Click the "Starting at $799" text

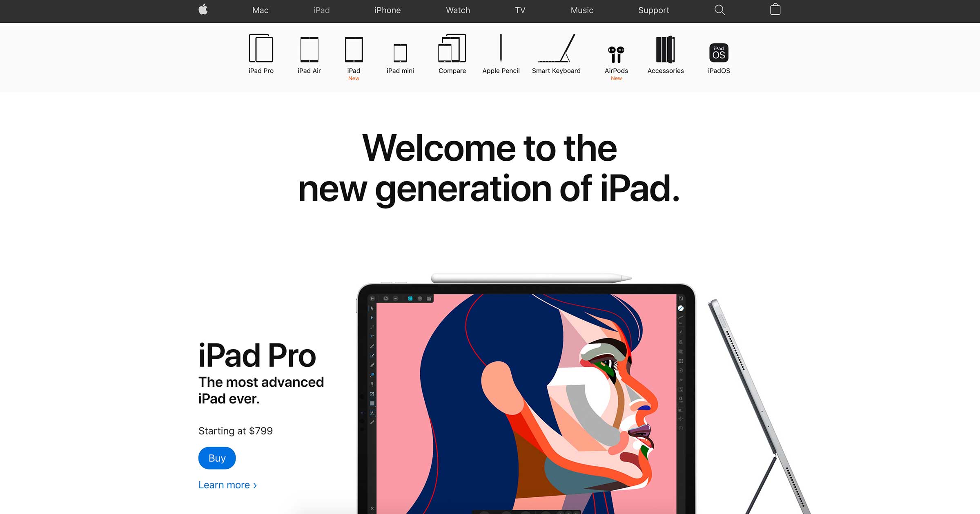pos(236,431)
